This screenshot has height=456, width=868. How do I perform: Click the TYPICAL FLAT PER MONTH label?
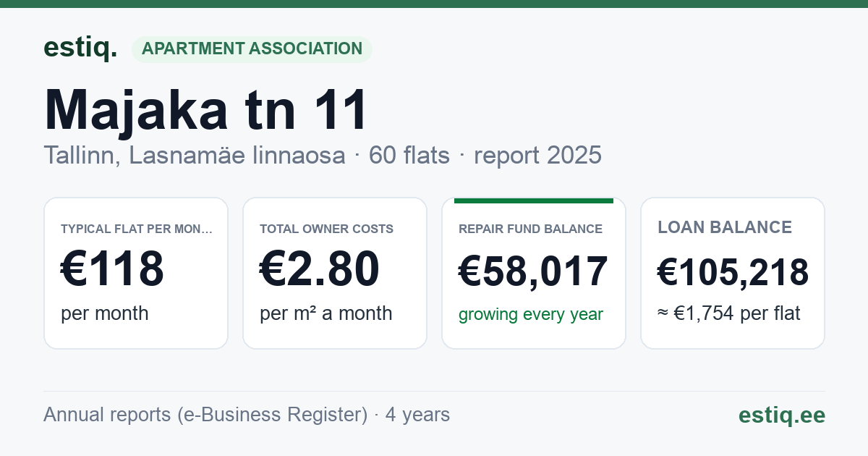(137, 229)
